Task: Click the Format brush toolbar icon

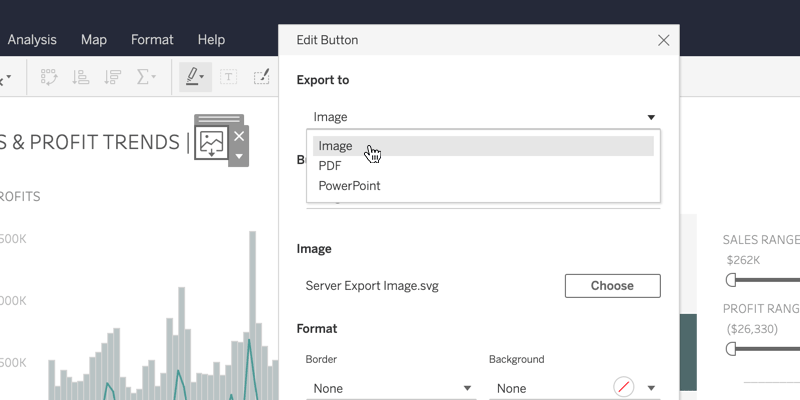Action: pyautogui.click(x=261, y=76)
